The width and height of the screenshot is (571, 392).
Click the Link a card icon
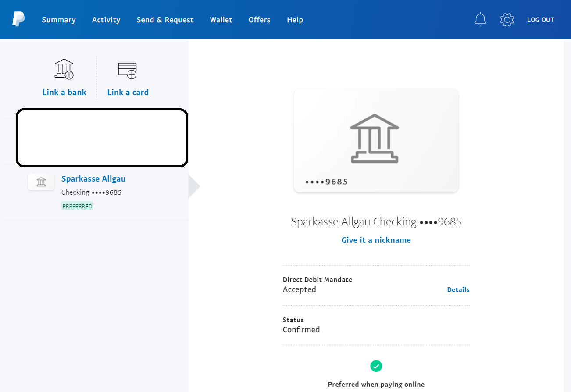point(128,70)
